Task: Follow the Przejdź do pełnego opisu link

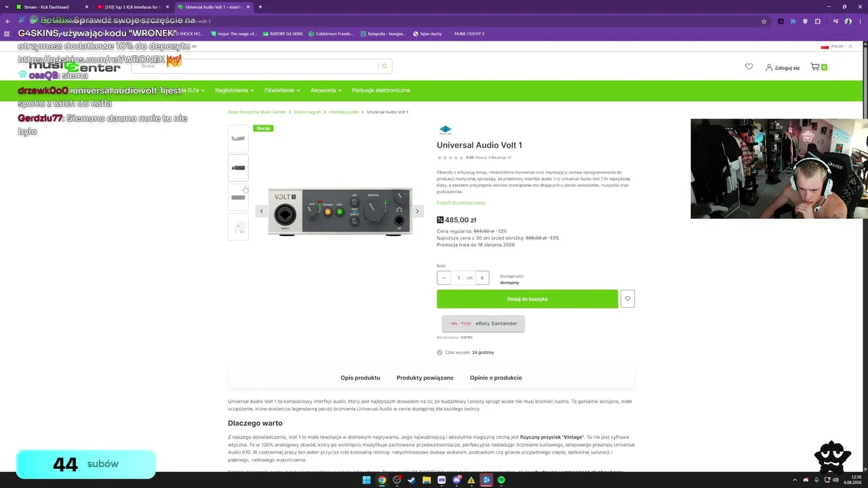Action: [461, 203]
